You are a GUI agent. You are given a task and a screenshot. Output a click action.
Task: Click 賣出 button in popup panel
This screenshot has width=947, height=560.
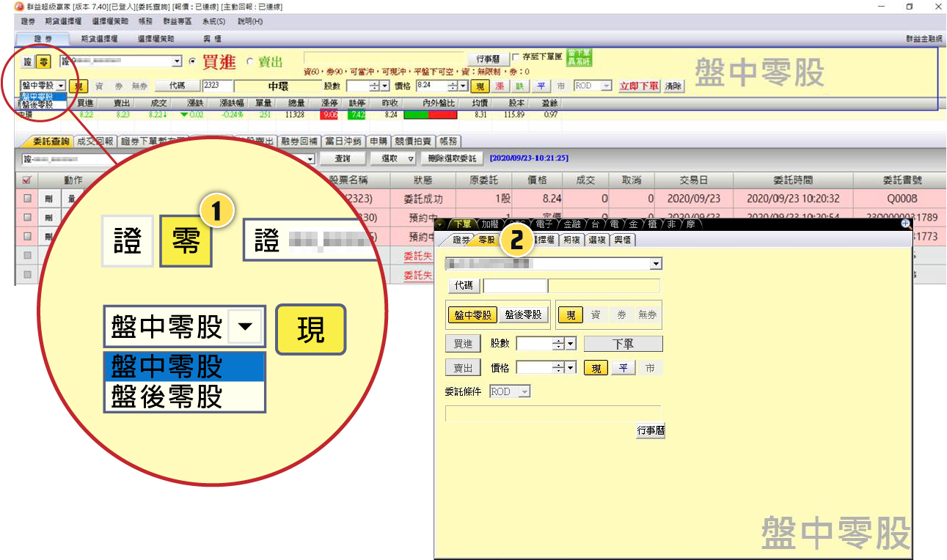pyautogui.click(x=463, y=368)
